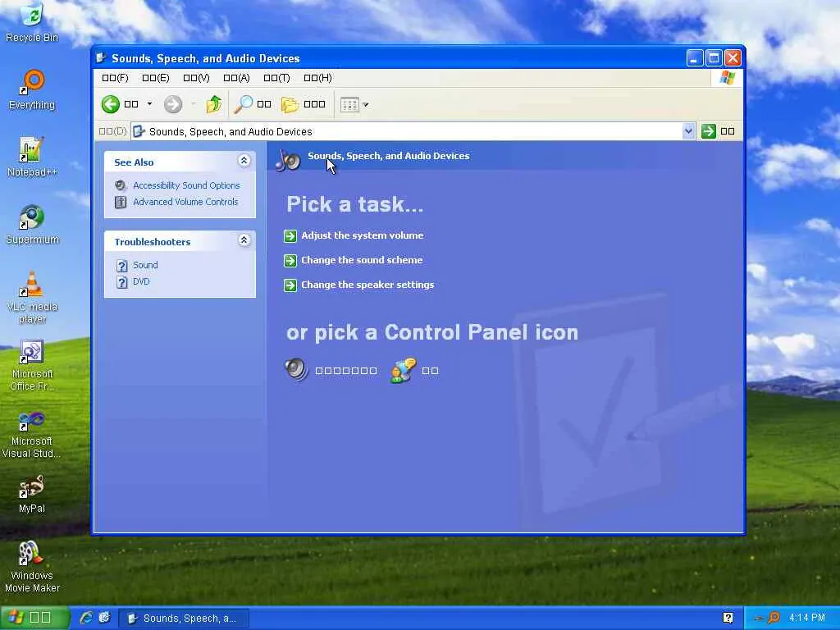Select the Microsoft Visual Studio shortcut
Image resolution: width=840 pixels, height=630 pixels.
[x=32, y=433]
